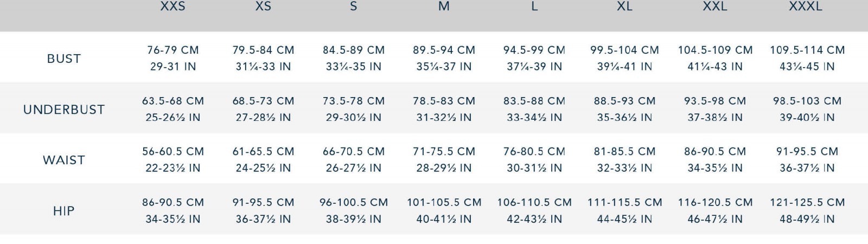Select the 116-120.5 CM hip measurement

[715, 202]
